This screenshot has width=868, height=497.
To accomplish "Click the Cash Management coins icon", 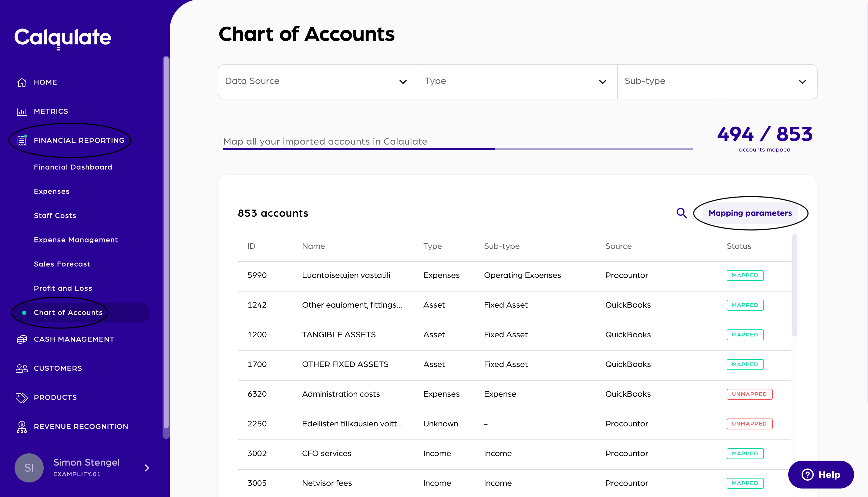I will click(22, 339).
